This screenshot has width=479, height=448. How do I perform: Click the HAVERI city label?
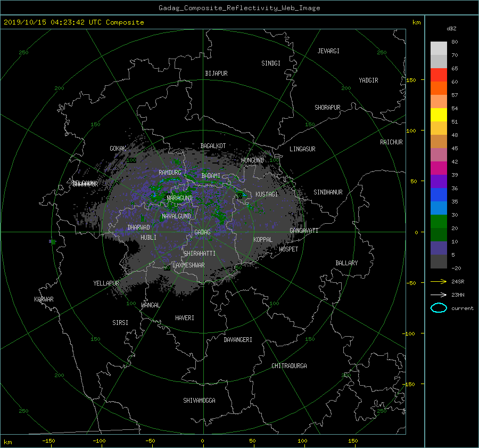[185, 318]
